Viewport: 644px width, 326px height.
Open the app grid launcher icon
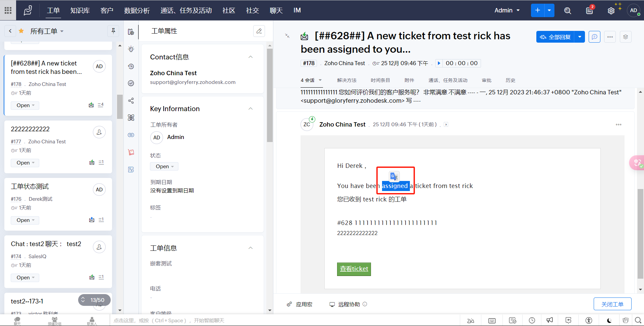point(8,10)
